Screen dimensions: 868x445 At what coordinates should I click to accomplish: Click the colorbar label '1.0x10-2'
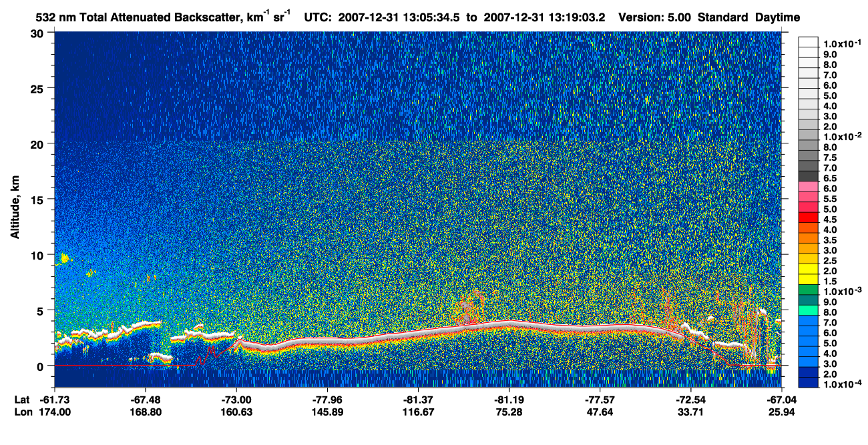(x=841, y=137)
